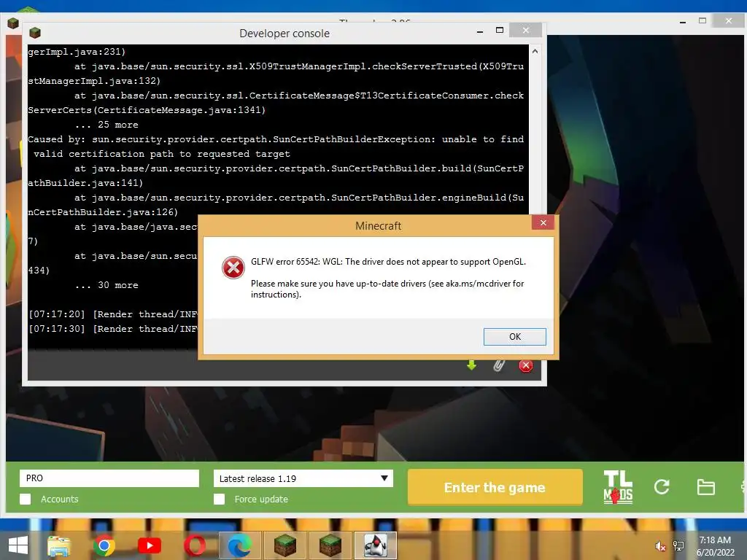This screenshot has height=560, width=747.
Task: Open the Latest release 1.19 version dropdown
Action: (303, 478)
